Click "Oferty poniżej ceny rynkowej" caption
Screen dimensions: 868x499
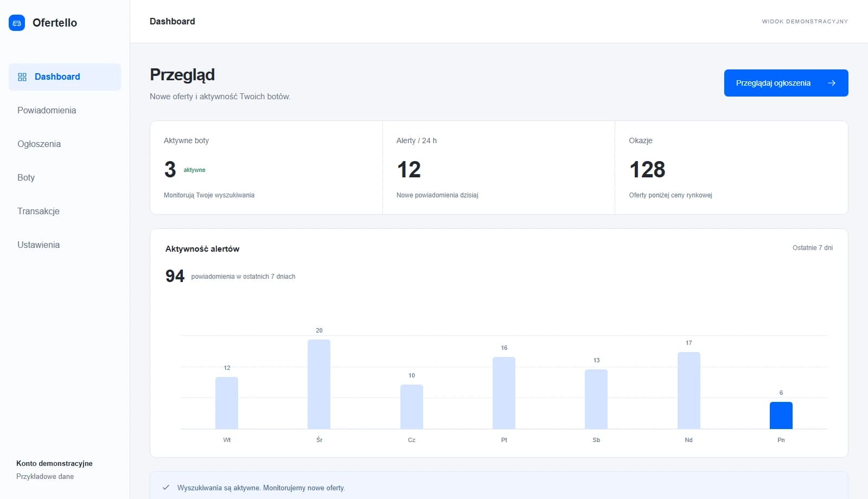coord(671,195)
